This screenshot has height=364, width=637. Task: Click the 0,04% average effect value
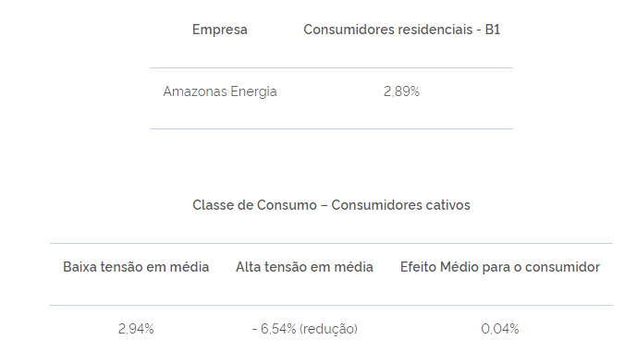point(500,329)
